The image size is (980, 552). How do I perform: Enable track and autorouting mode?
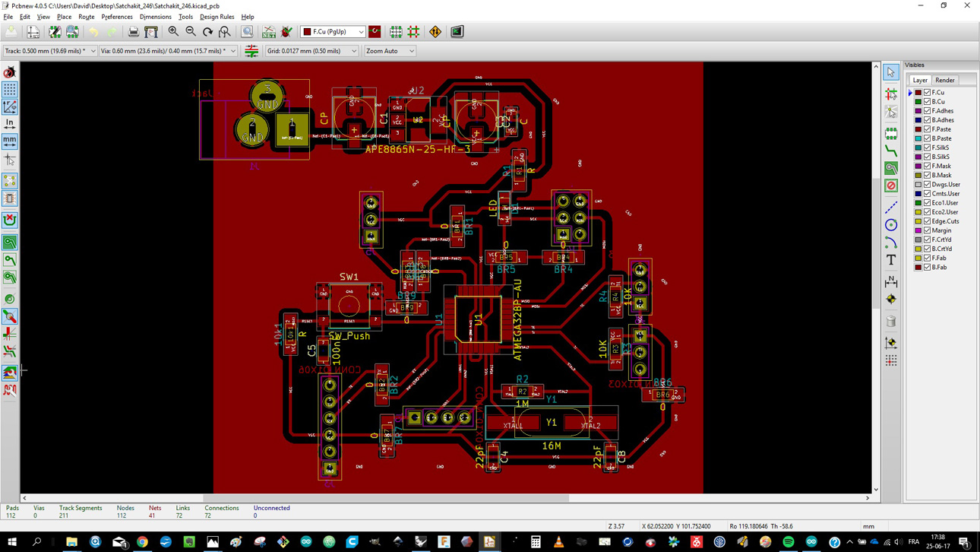click(x=413, y=32)
